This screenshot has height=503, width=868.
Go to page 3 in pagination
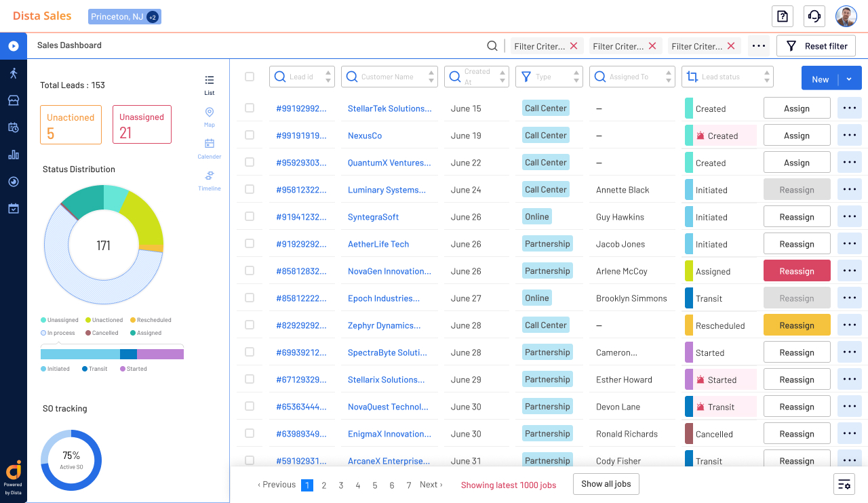pyautogui.click(x=341, y=485)
